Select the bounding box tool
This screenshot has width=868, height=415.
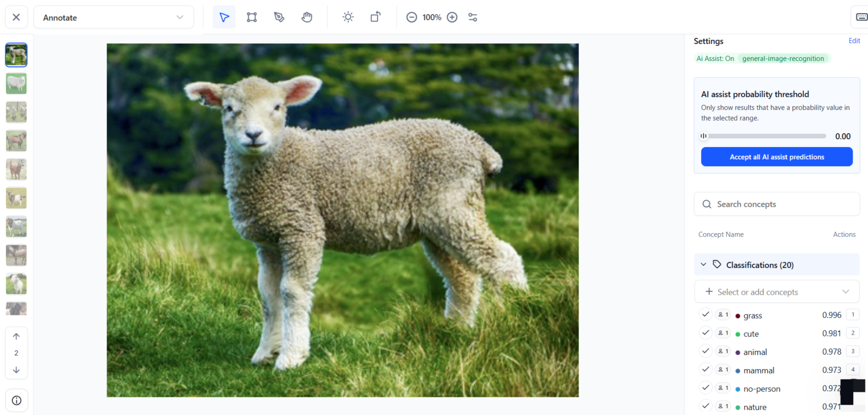click(252, 17)
